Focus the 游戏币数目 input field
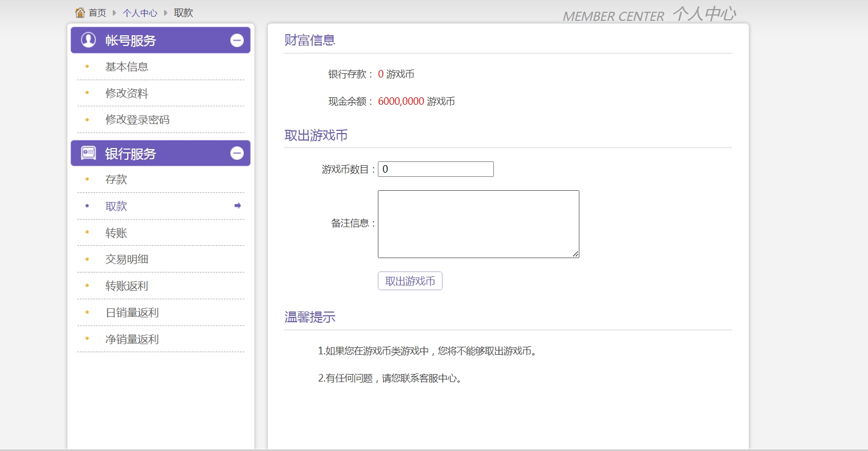Viewport: 868px width, 451px height. (436, 169)
